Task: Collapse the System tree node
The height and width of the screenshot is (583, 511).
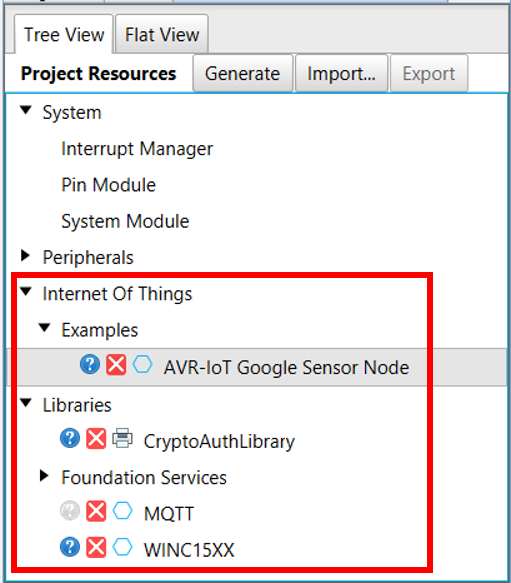Action: (26, 110)
